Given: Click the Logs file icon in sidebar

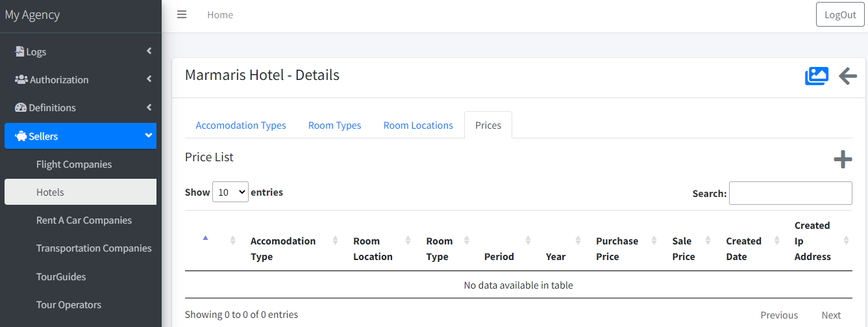Looking at the screenshot, I should point(20,51).
